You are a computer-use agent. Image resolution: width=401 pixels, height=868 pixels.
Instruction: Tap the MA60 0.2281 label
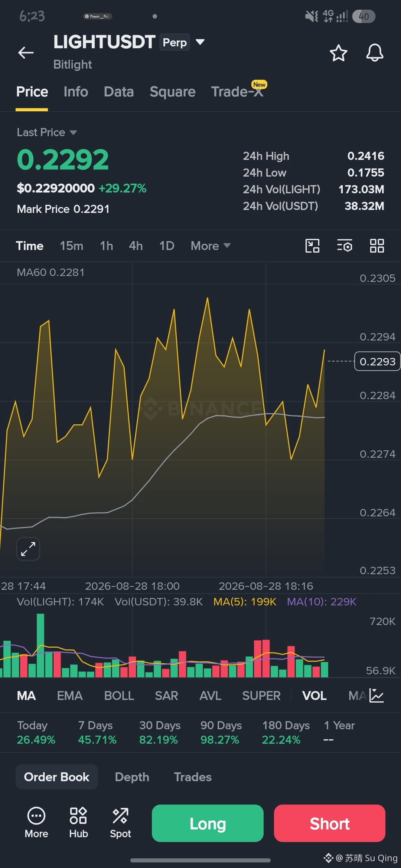coord(50,272)
